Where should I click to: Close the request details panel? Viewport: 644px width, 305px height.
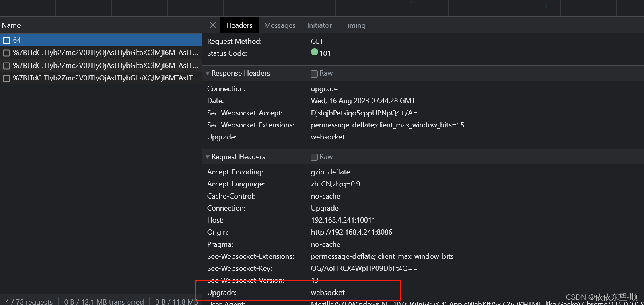[x=213, y=25]
